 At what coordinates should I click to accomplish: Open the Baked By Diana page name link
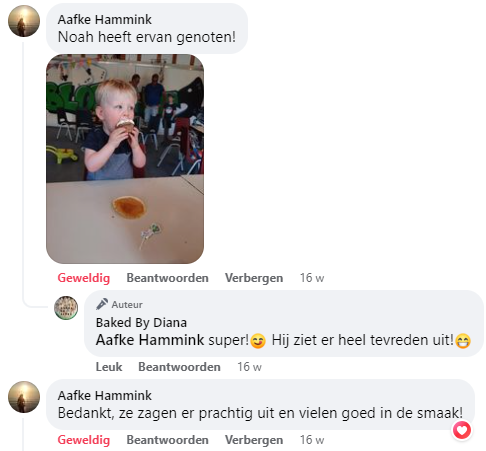141,323
